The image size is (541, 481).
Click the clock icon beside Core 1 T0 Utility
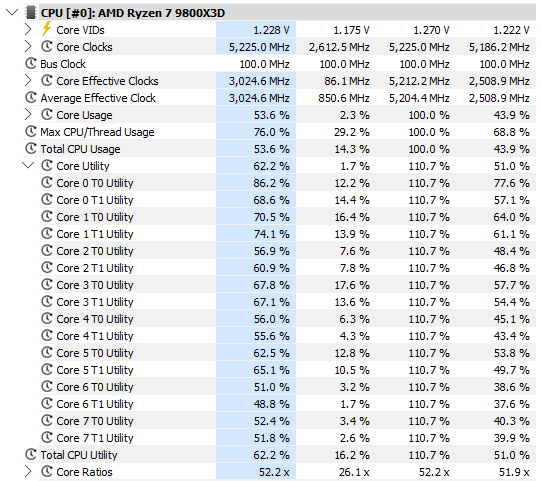click(x=47, y=216)
